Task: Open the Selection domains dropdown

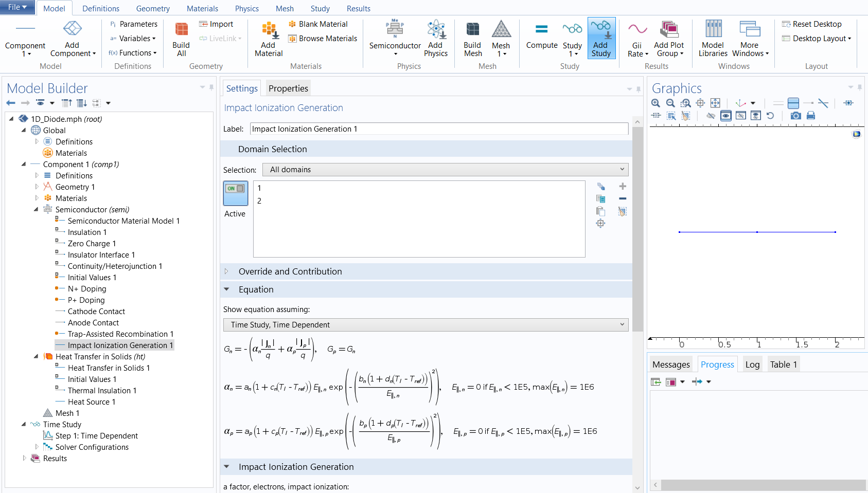Action: click(x=445, y=170)
